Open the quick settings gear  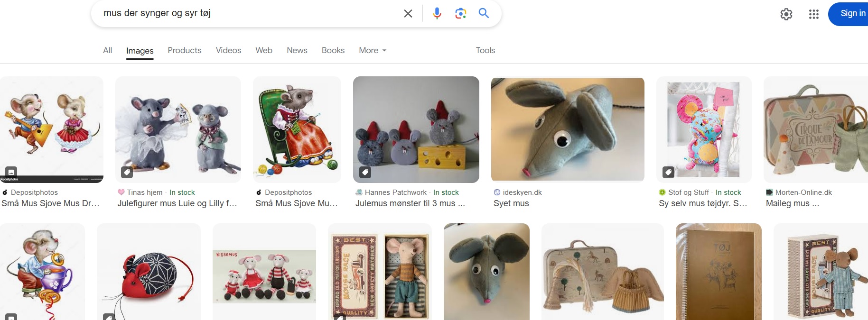786,14
